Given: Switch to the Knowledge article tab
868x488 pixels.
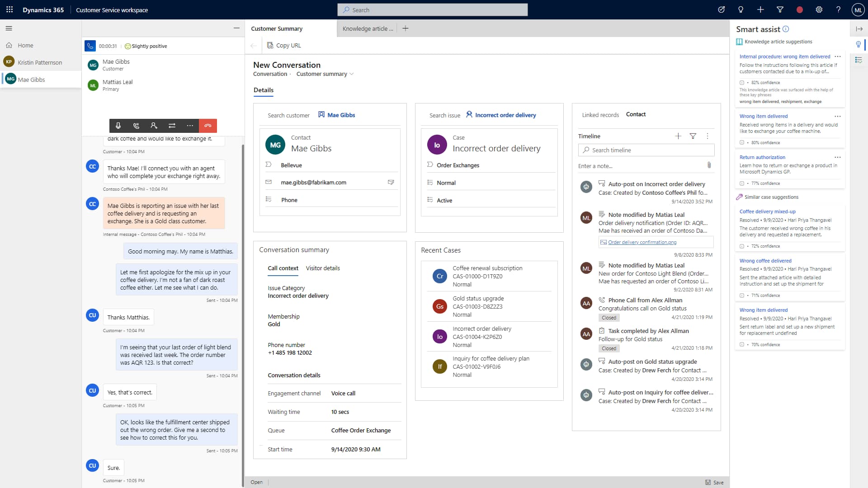Looking at the screenshot, I should [367, 28].
